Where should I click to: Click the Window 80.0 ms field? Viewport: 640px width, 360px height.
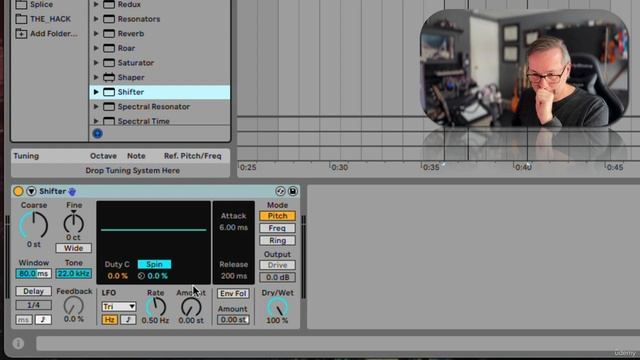33,273
